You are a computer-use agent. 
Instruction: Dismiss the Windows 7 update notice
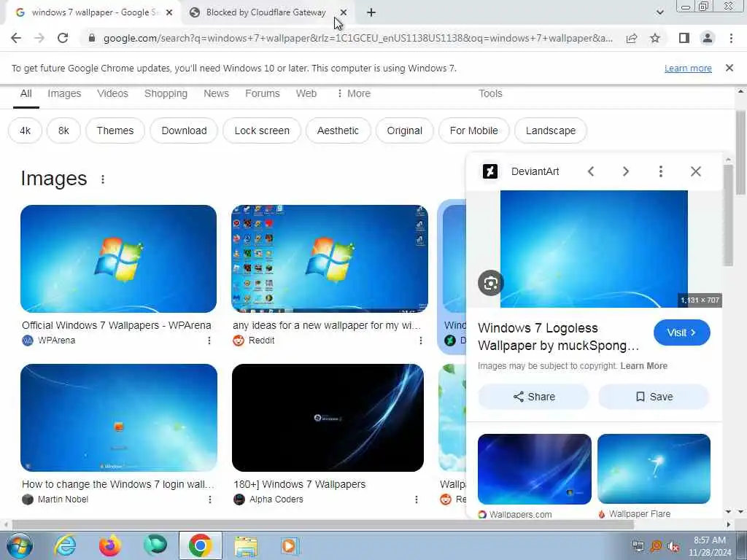tap(729, 68)
